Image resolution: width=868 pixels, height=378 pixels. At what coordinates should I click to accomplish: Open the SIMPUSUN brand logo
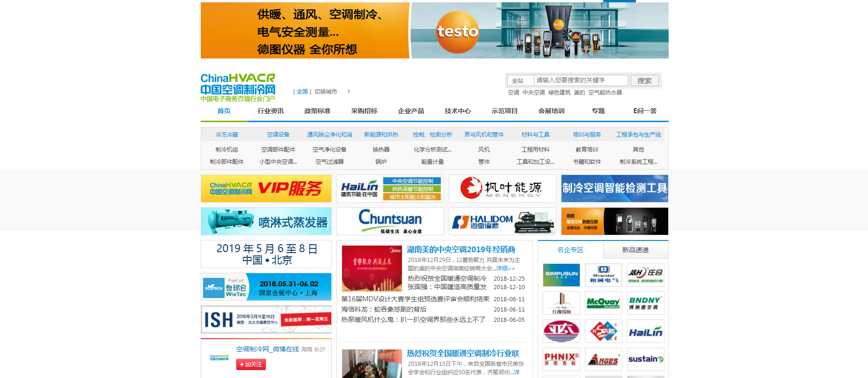pyautogui.click(x=561, y=275)
